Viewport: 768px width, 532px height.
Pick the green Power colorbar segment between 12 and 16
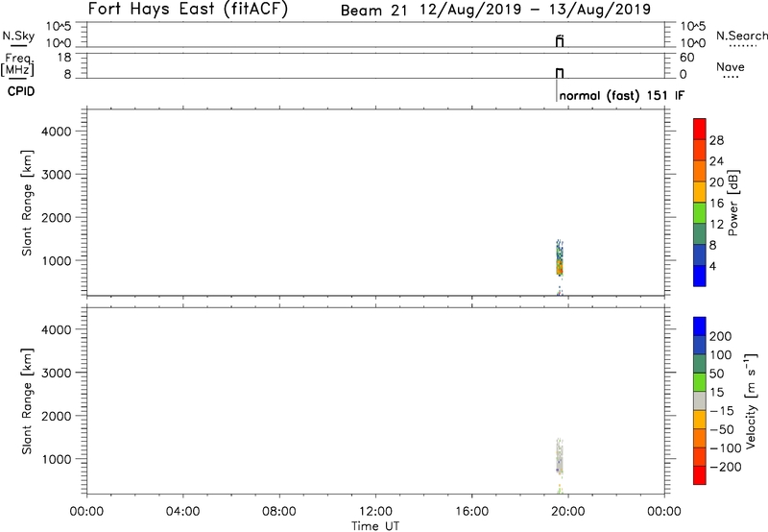700,213
